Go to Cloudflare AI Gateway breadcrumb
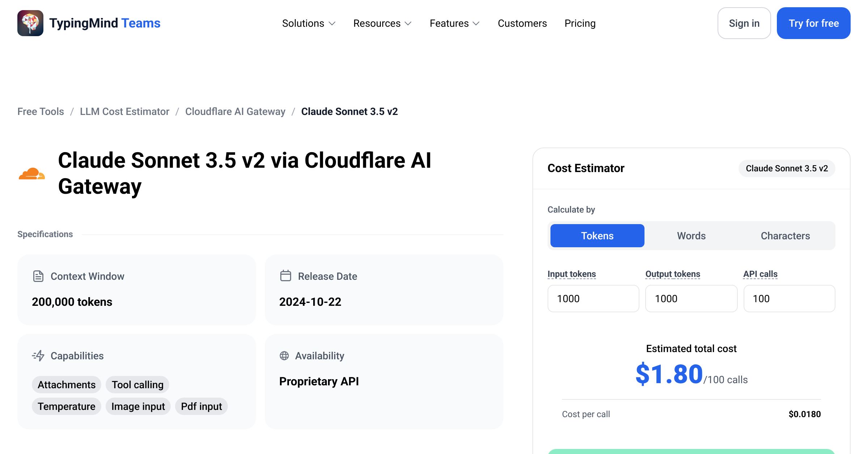This screenshot has height=454, width=868. (x=235, y=111)
